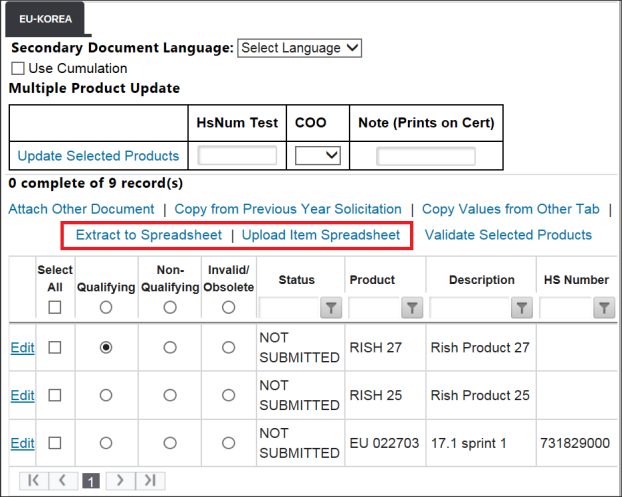Click the Product column header
The width and height of the screenshot is (622, 497).
tap(372, 280)
